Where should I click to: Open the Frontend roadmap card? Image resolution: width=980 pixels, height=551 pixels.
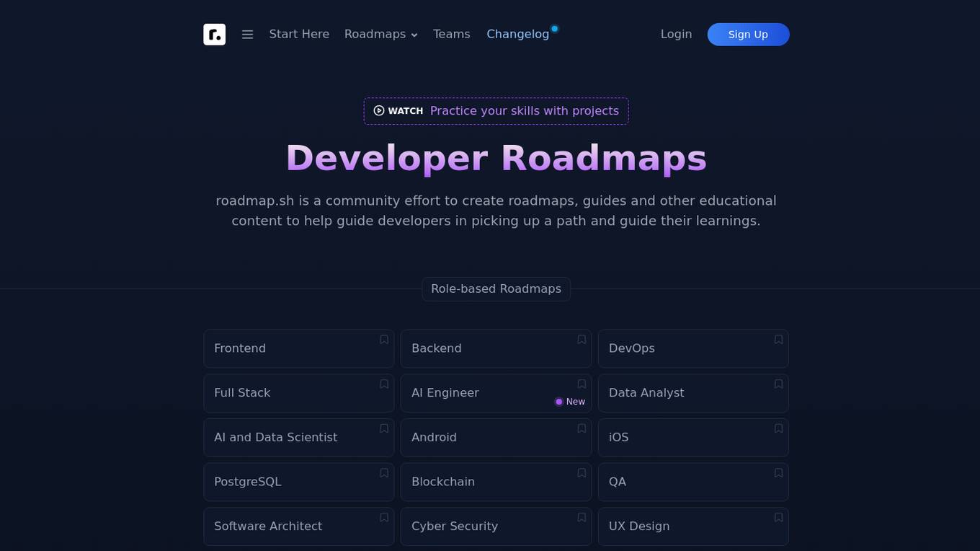click(299, 349)
